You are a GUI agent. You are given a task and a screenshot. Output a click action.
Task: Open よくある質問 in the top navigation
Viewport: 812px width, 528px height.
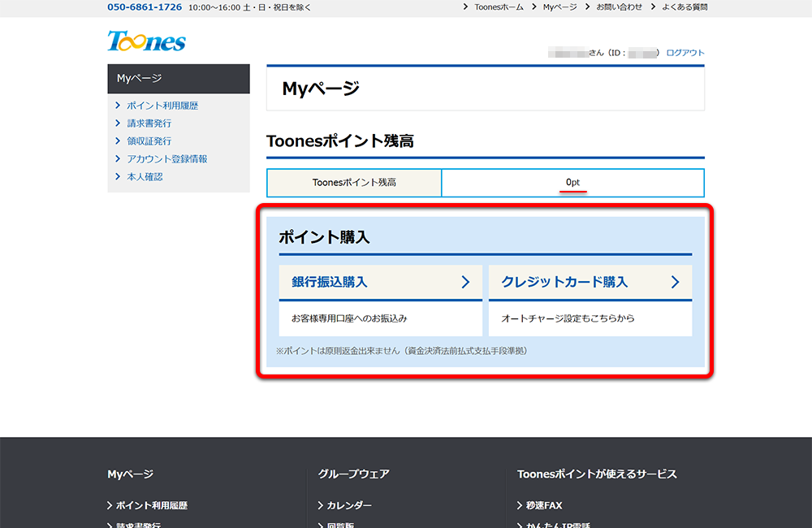pyautogui.click(x=686, y=7)
